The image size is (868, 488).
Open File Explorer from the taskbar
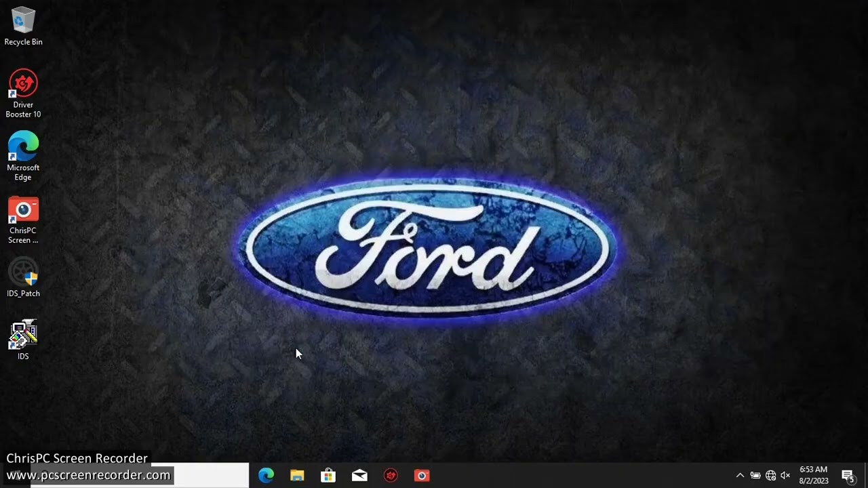[x=297, y=476]
